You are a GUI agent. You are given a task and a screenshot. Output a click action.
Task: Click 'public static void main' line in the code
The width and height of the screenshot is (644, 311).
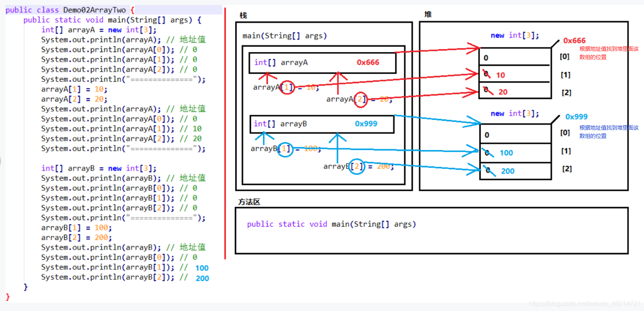(112, 20)
